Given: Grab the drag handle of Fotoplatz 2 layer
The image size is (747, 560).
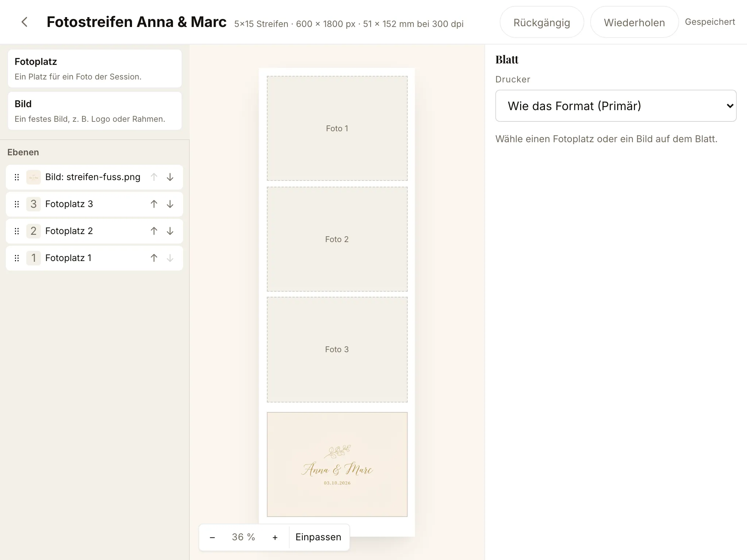Looking at the screenshot, I should coord(17,231).
